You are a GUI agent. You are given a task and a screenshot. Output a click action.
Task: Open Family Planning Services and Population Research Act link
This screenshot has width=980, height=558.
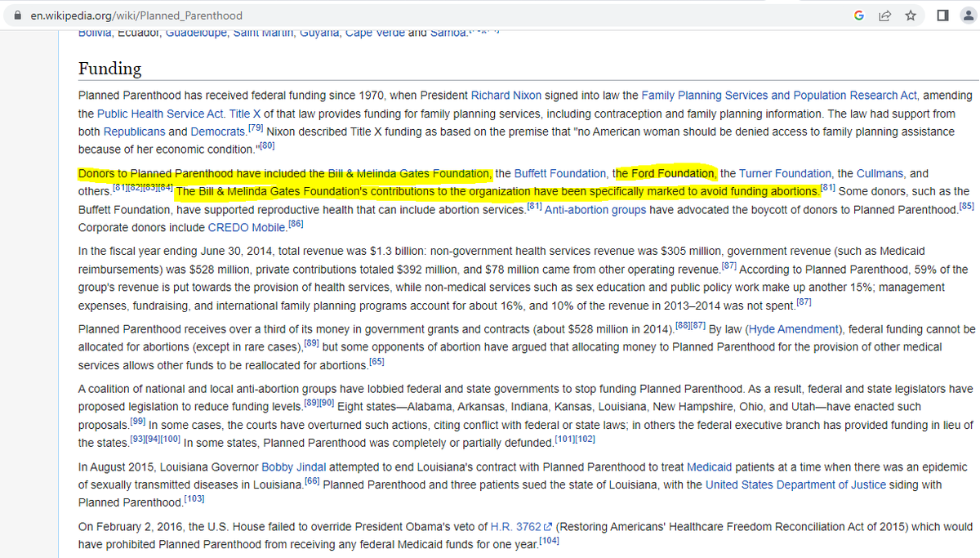(x=780, y=96)
